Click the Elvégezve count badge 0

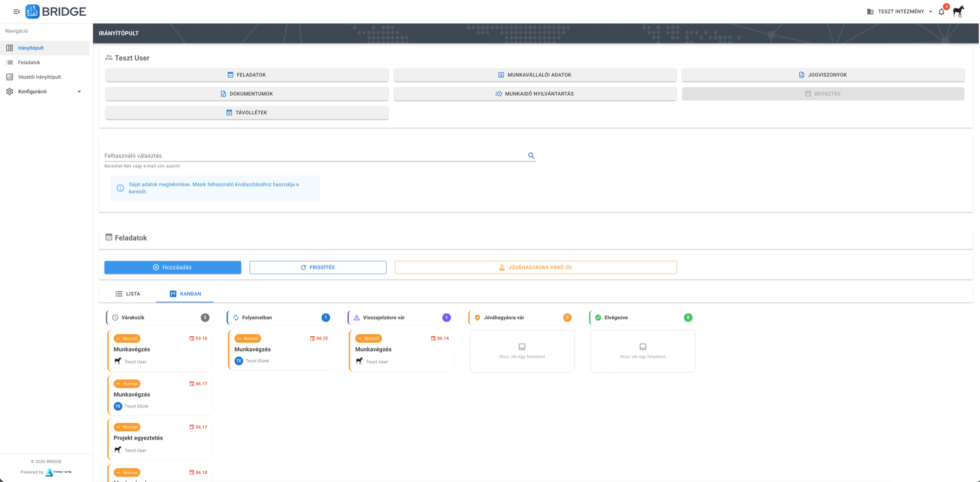688,318
